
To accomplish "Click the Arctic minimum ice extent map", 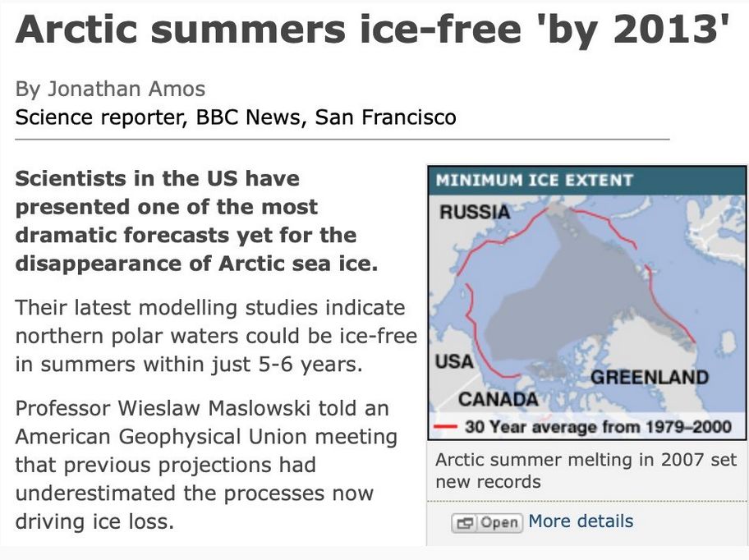I will (587, 302).
